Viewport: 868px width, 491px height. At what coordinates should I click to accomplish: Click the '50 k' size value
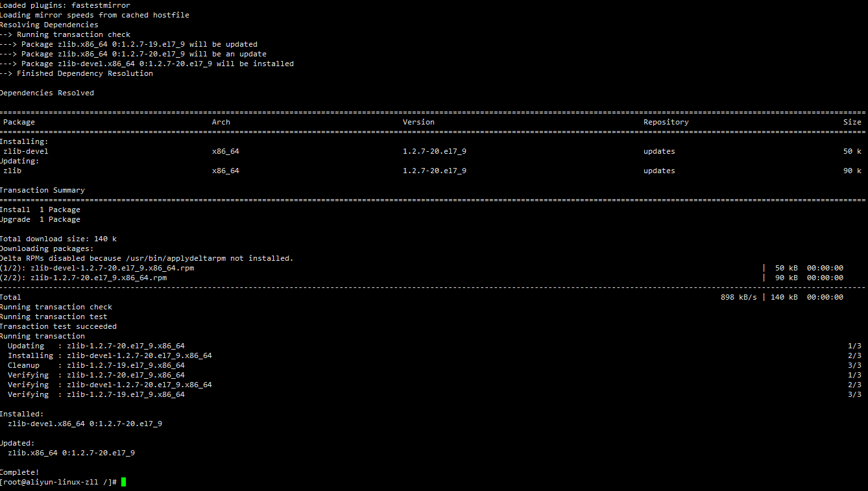[x=852, y=151]
